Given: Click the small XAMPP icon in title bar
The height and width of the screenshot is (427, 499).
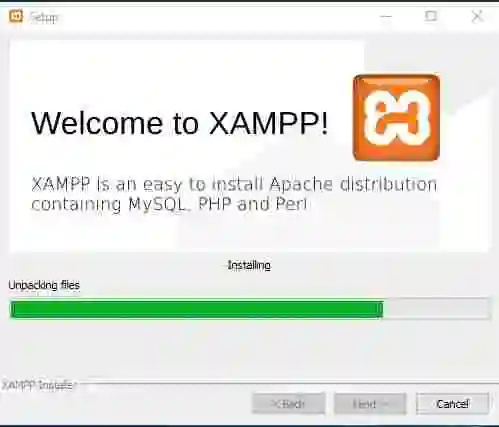Looking at the screenshot, I should tap(16, 16).
